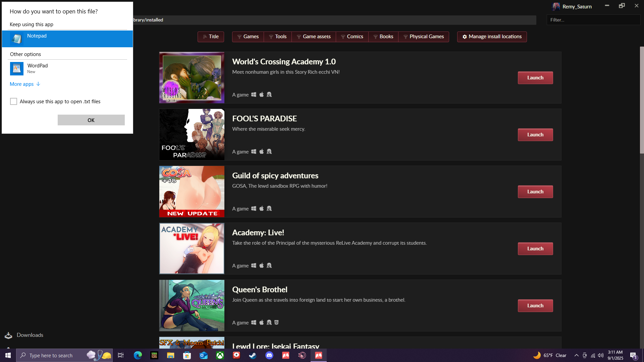The width and height of the screenshot is (644, 362).
Task: Select the Tools filter tab
Action: coord(277,37)
